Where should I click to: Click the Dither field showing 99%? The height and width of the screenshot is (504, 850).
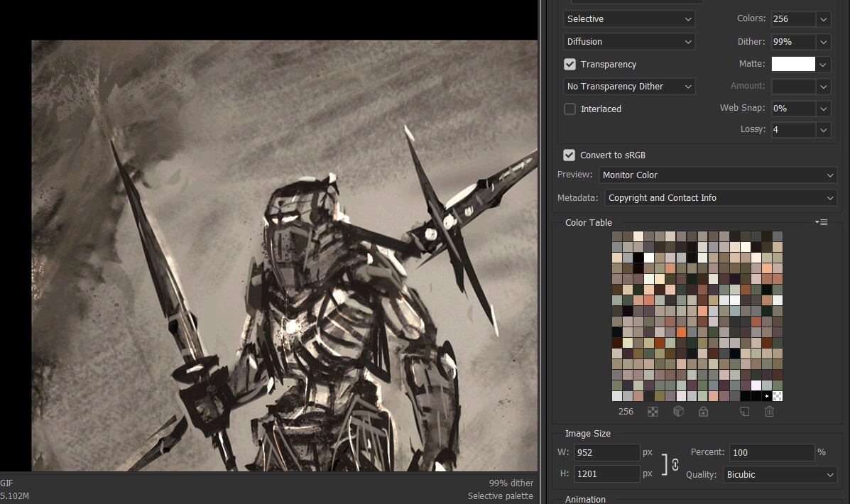793,42
